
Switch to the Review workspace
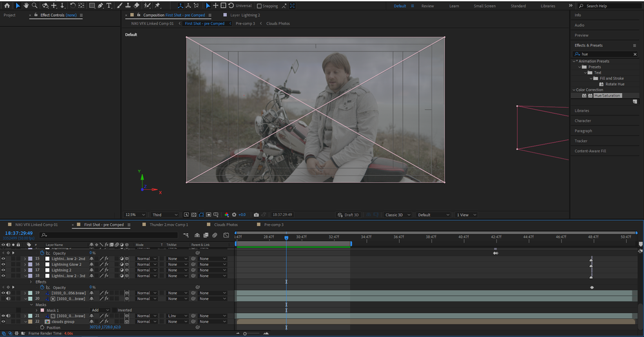[x=427, y=6]
